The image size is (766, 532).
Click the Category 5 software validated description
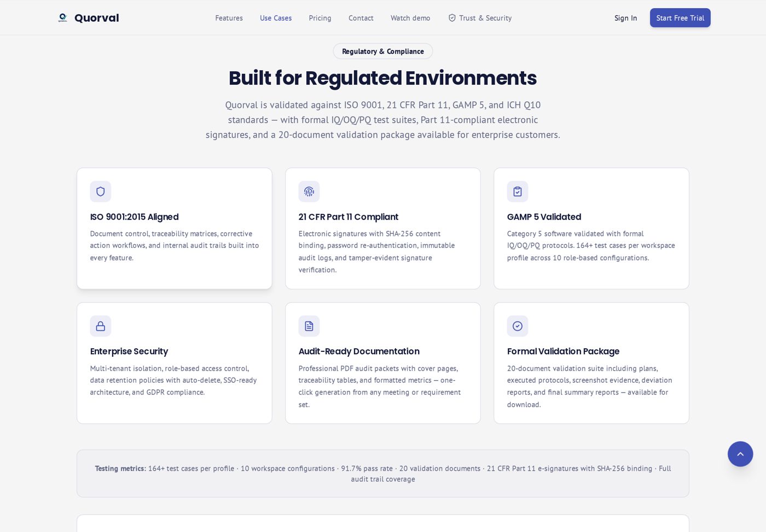[591, 246]
